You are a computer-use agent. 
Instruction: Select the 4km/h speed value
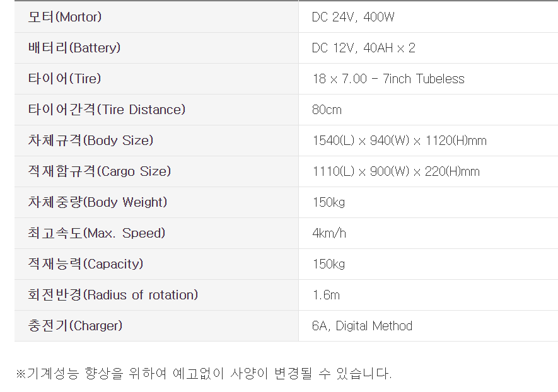click(329, 233)
